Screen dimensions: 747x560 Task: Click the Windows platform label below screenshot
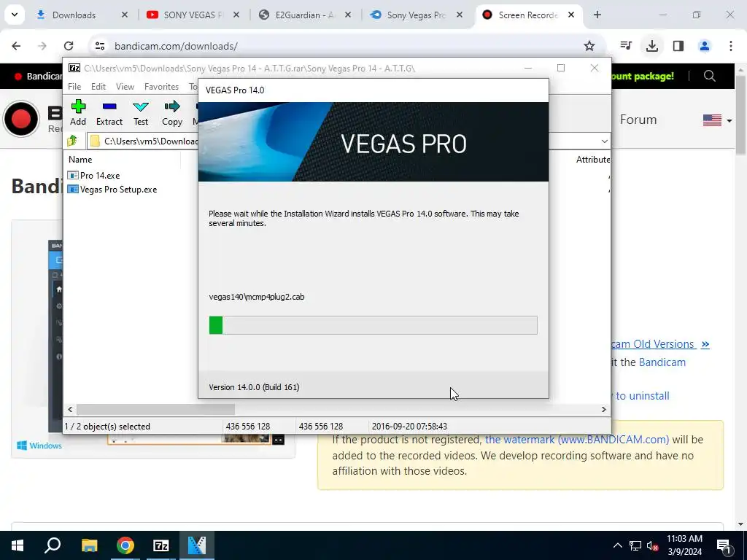39,446
